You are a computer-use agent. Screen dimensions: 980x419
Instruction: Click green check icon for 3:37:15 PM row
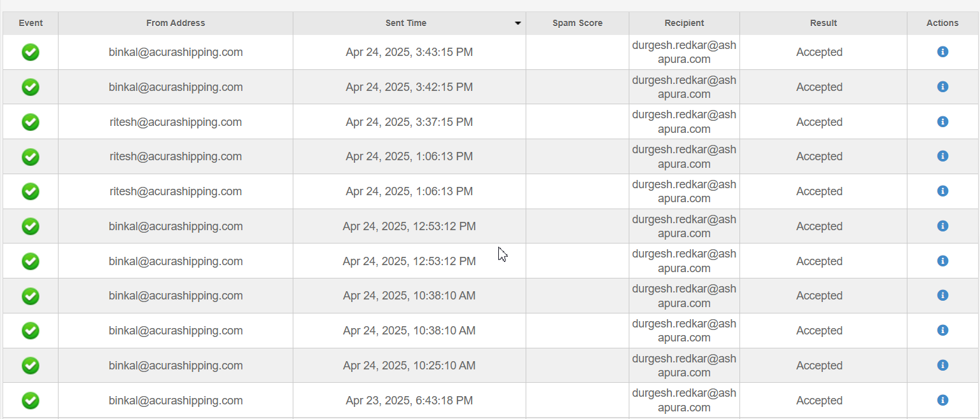tap(31, 122)
